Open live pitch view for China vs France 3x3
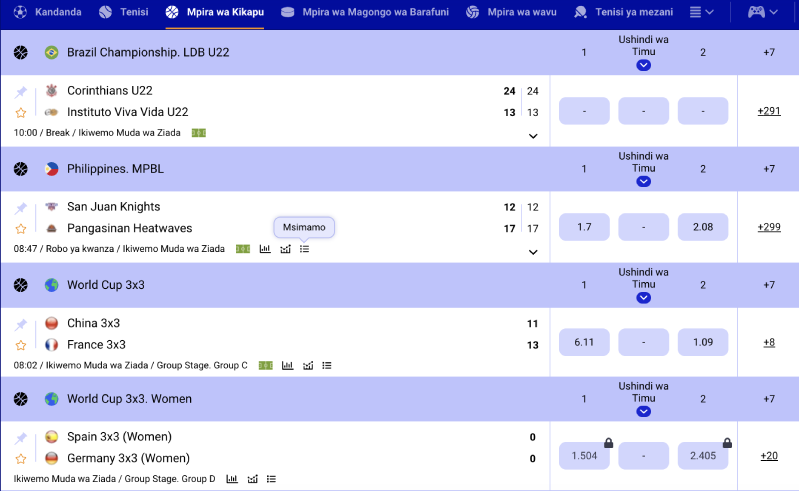The height and width of the screenshot is (491, 799). 265,366
